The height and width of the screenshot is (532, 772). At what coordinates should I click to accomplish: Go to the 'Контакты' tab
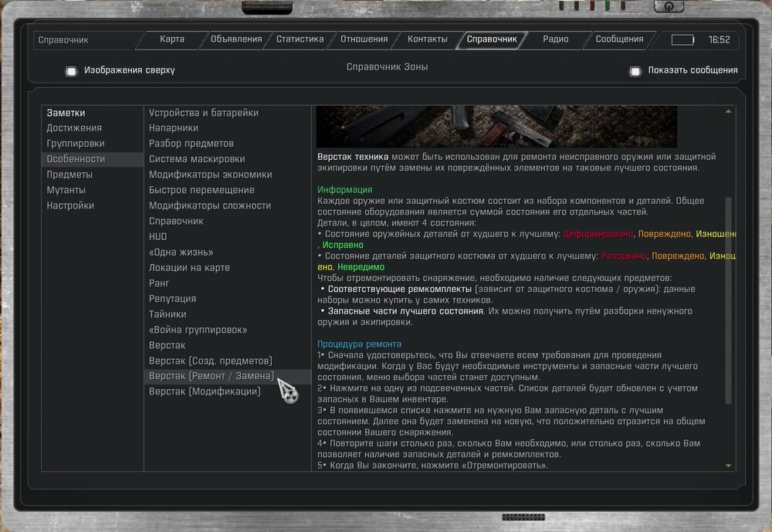(x=427, y=39)
